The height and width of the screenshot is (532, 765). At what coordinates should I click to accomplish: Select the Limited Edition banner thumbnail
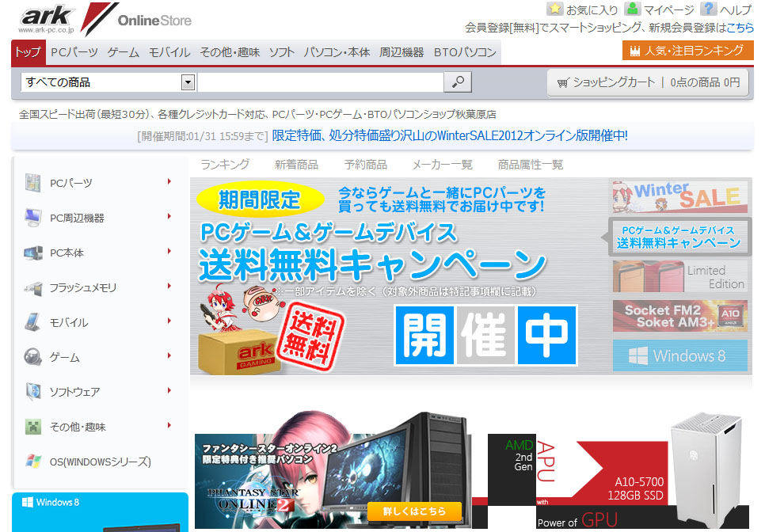coord(680,276)
